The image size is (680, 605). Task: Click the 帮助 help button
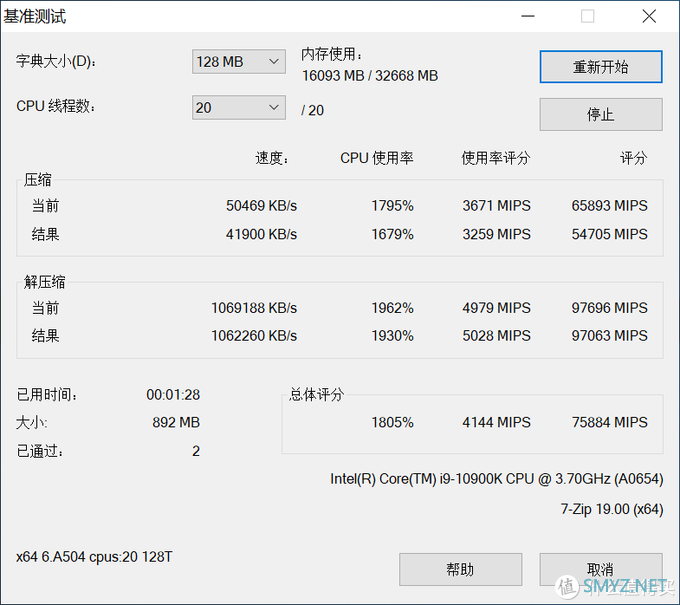click(x=460, y=569)
